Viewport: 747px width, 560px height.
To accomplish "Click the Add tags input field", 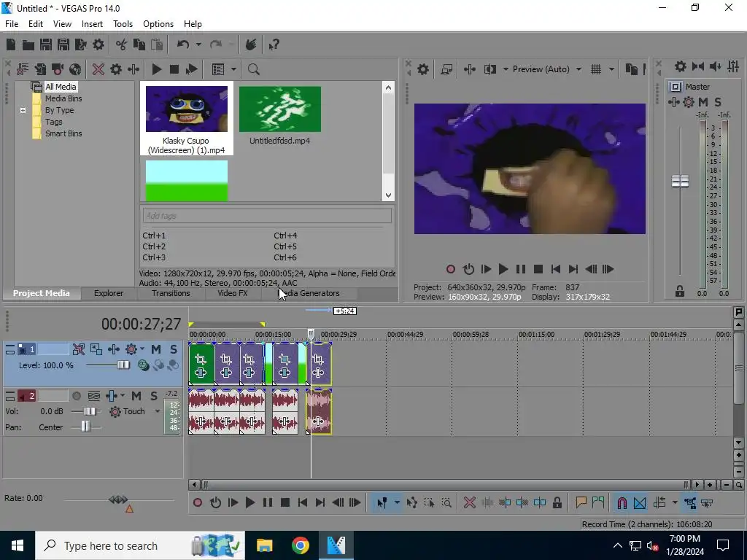I will click(267, 216).
